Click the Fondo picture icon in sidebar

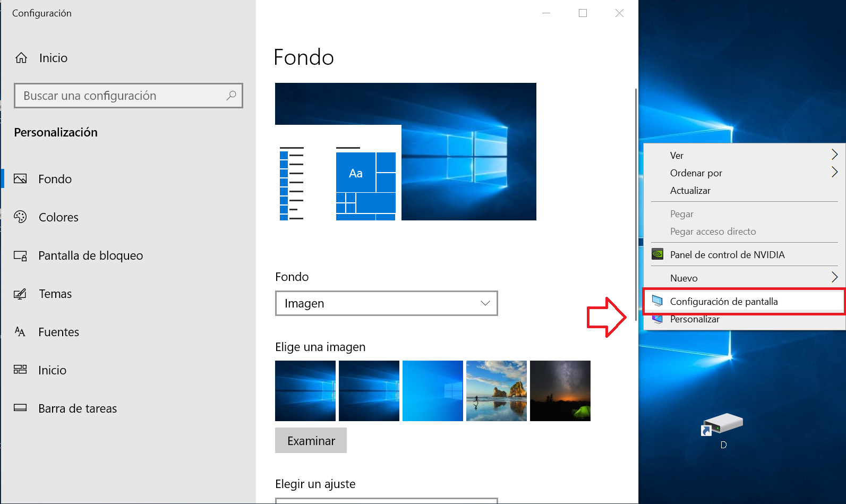click(x=20, y=178)
